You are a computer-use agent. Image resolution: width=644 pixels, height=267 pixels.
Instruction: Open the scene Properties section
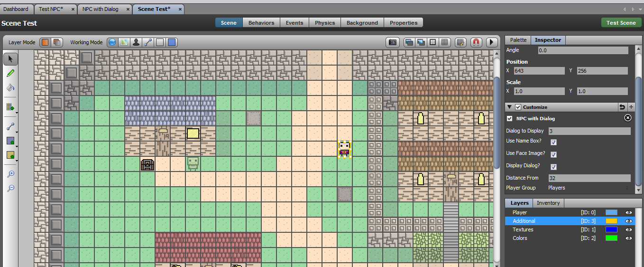pos(404,22)
